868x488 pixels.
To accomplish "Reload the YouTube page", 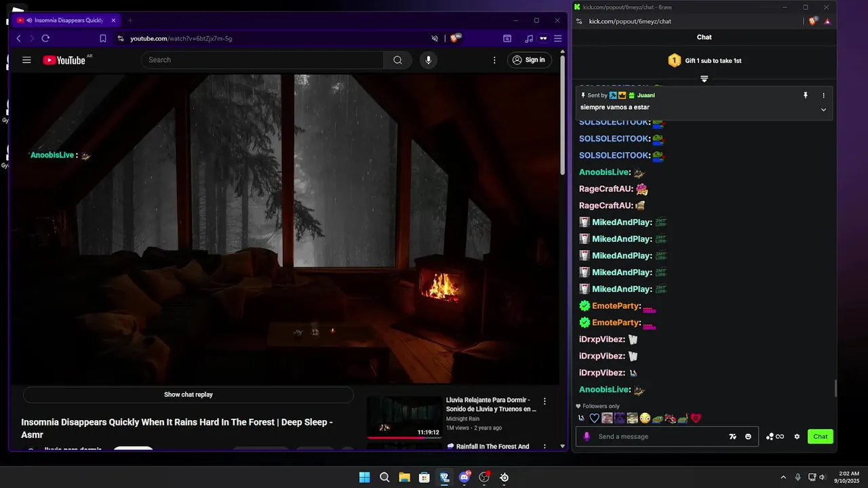I will click(x=45, y=39).
